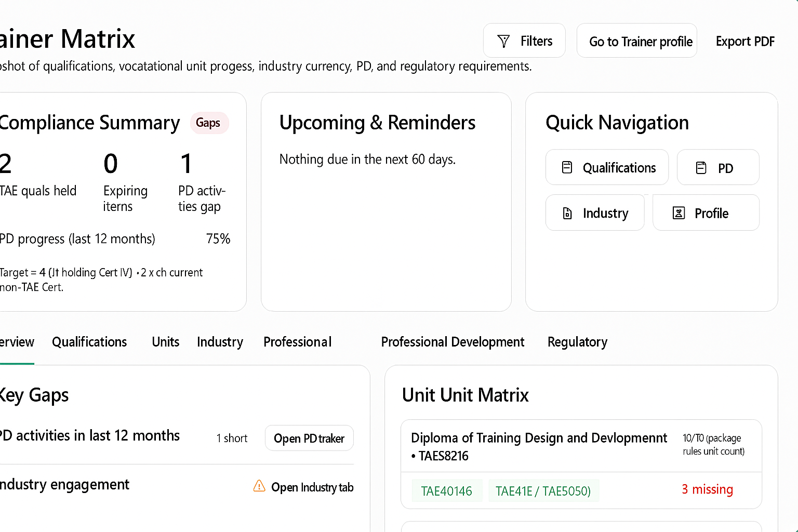This screenshot has height=532, width=798.
Task: Export the matrix as PDF
Action: tap(745, 42)
